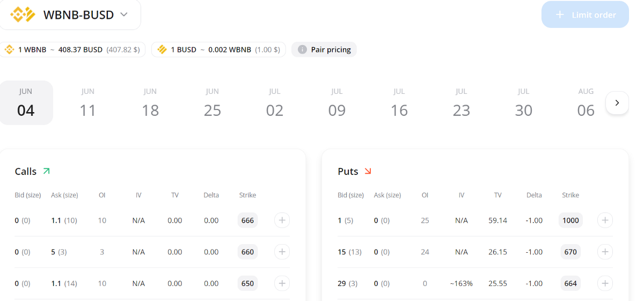Click the plus icon for Puts strike 1000
This screenshot has width=644, height=301.
(x=605, y=221)
